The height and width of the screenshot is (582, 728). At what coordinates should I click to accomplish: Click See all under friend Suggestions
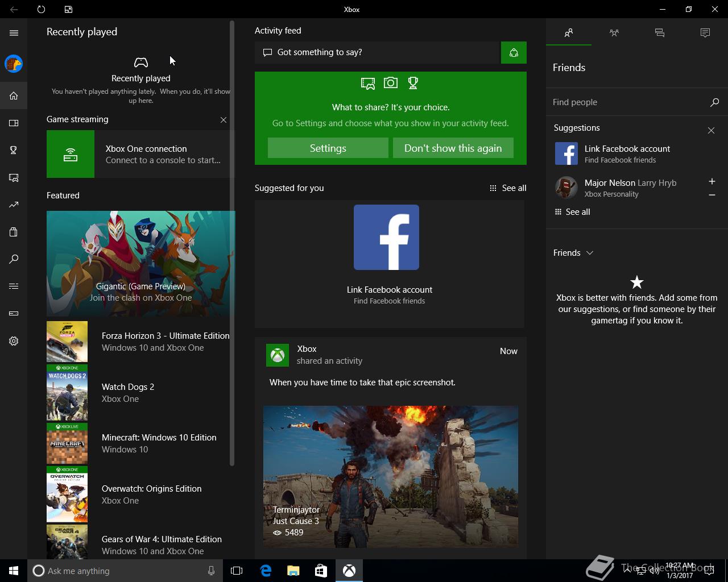tap(572, 212)
